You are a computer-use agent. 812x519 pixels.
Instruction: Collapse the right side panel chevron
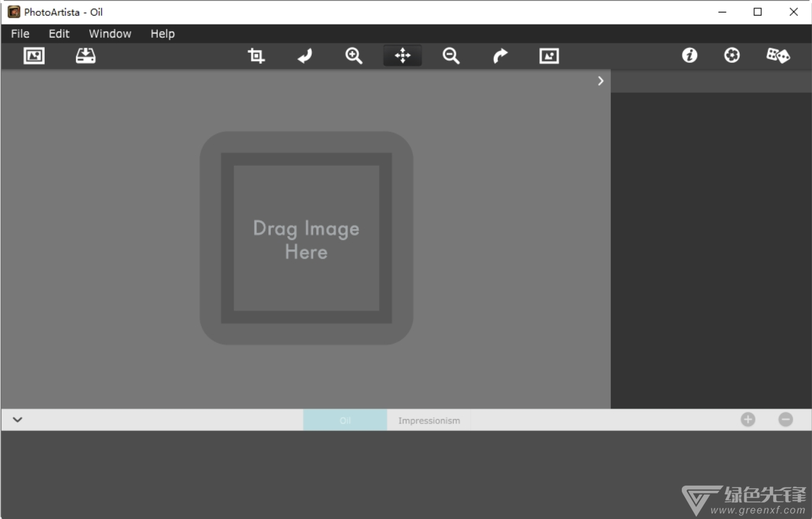[x=601, y=80]
